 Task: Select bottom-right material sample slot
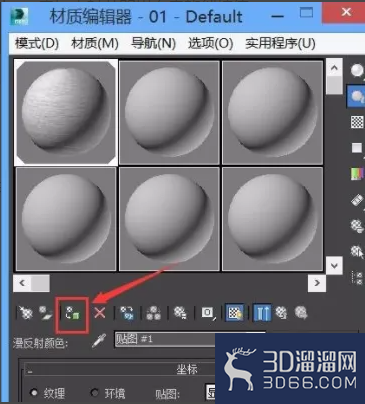(x=272, y=219)
